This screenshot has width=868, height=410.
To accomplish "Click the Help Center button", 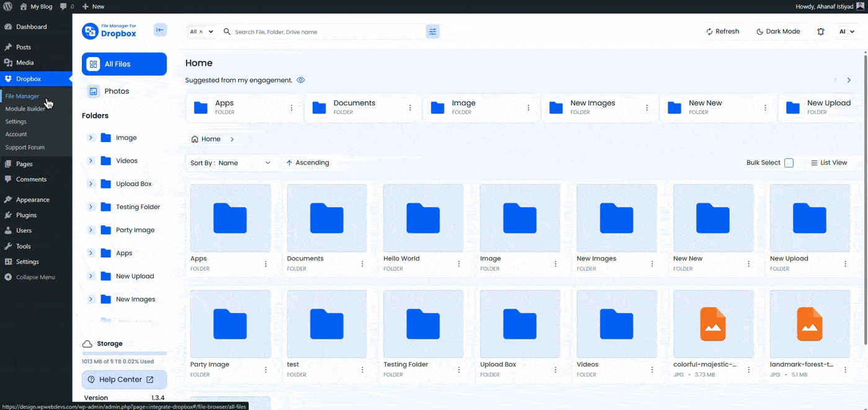I will click(124, 379).
